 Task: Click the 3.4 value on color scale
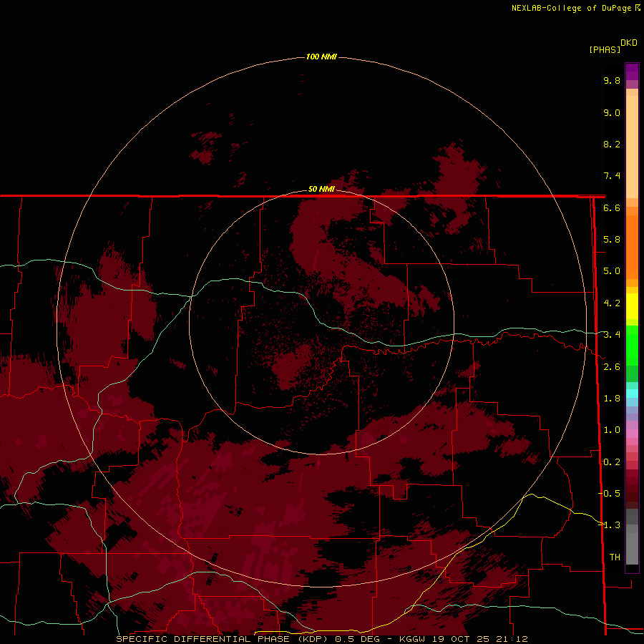[612, 335]
